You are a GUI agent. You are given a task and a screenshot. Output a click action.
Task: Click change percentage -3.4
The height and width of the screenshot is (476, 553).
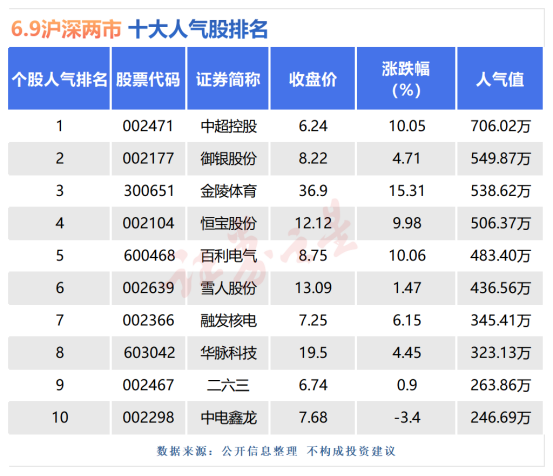[x=407, y=418]
